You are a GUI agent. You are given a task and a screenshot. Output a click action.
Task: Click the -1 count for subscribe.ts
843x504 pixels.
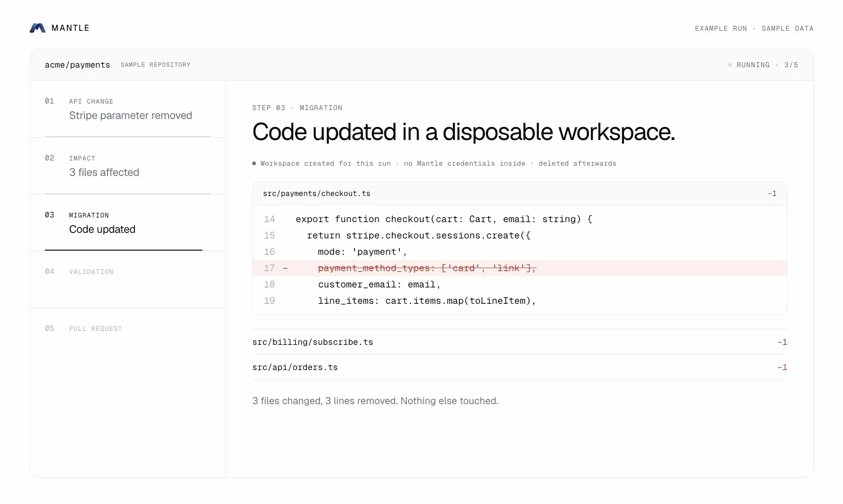click(x=782, y=342)
